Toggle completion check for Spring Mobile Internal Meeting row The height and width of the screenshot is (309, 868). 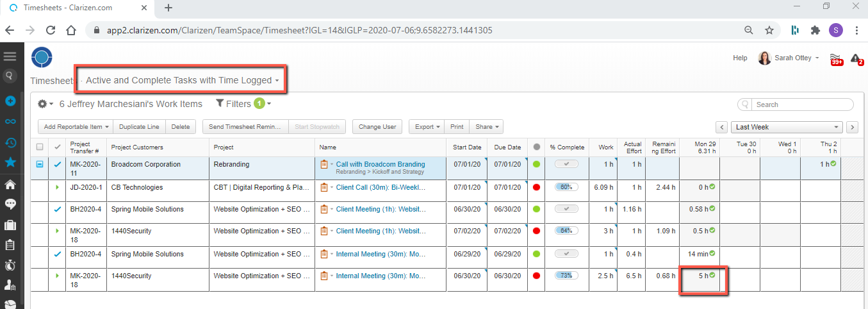coord(566,253)
